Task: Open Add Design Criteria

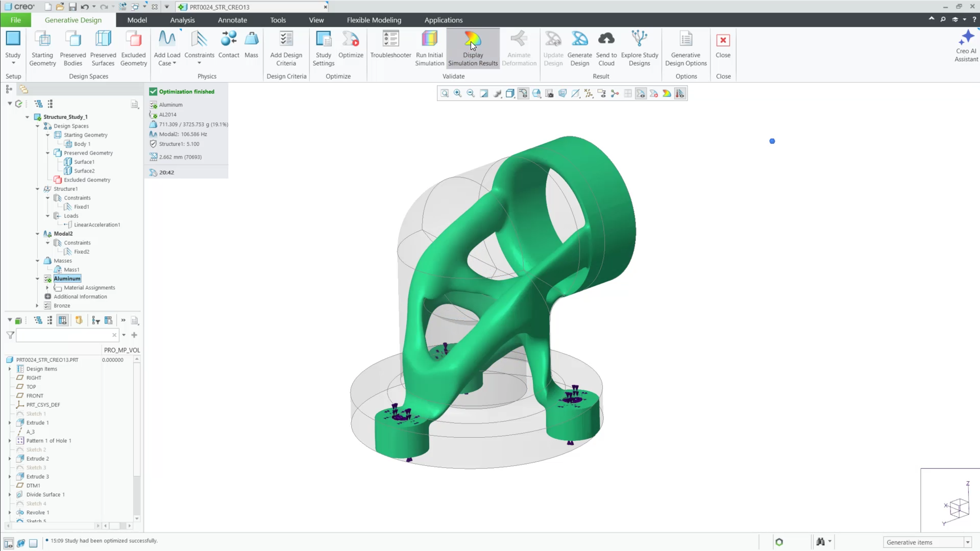Action: (286, 48)
